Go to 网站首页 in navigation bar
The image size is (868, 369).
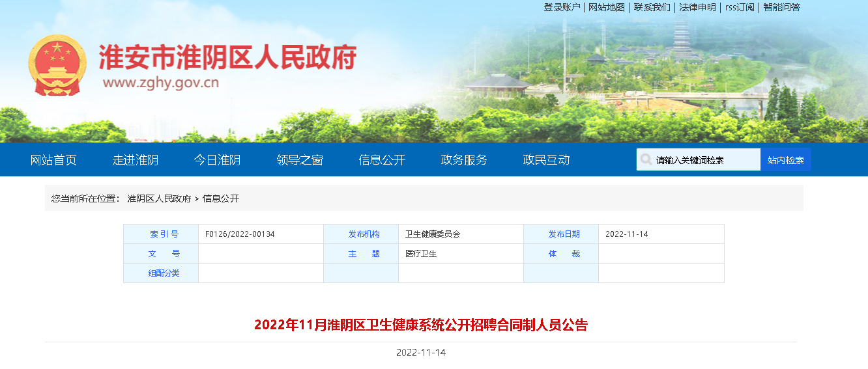tap(53, 160)
